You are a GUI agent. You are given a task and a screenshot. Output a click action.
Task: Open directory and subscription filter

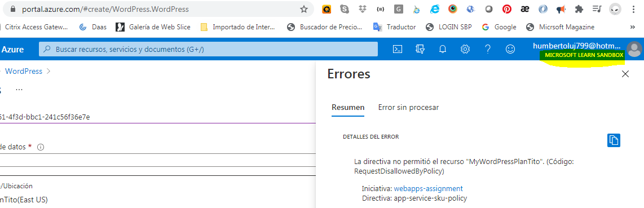coord(420,49)
